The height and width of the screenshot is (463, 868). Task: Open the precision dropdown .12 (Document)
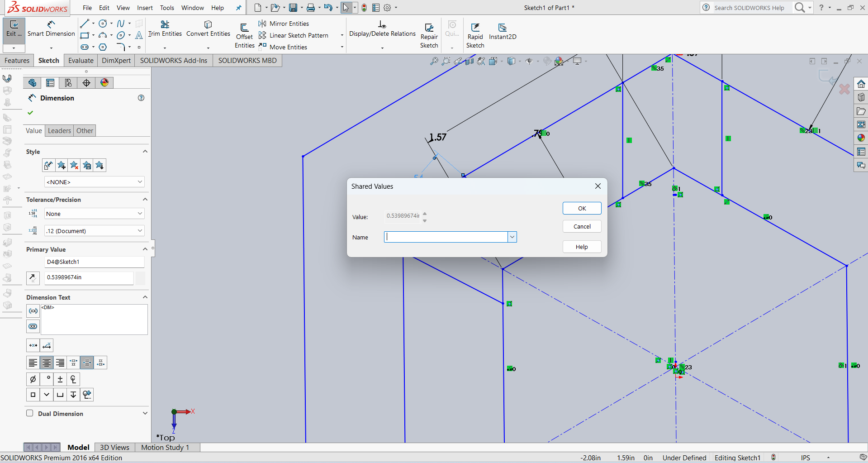95,231
